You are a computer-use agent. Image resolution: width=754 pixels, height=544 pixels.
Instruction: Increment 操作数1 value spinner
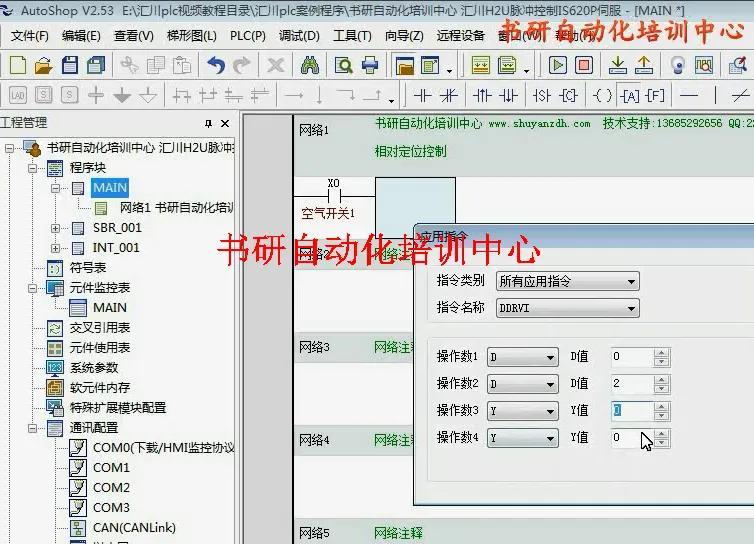pyautogui.click(x=662, y=353)
